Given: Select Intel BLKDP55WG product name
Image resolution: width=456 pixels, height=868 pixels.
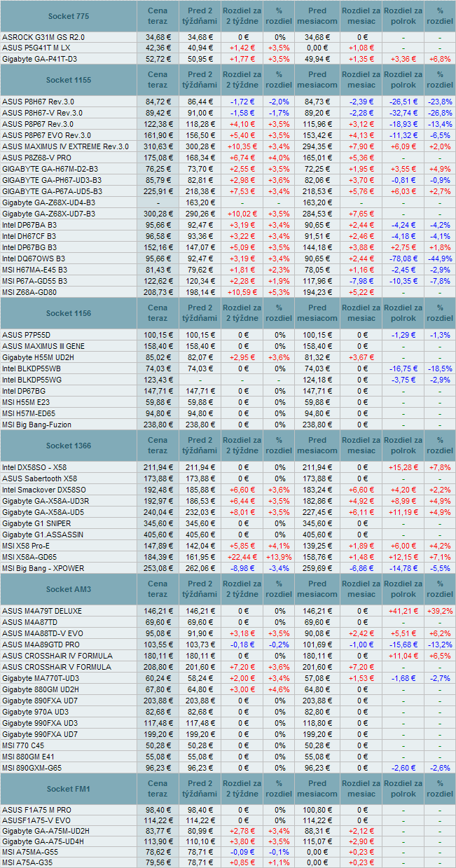Looking at the screenshot, I should (x=32, y=380).
